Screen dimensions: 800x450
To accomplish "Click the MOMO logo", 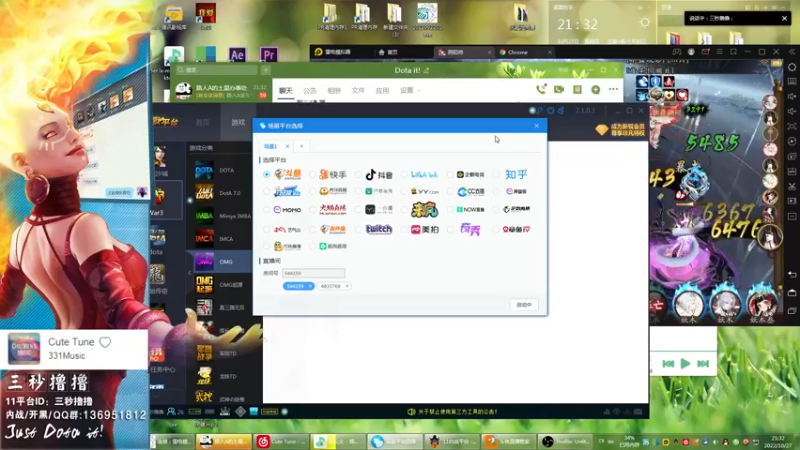I will pyautogui.click(x=287, y=210).
